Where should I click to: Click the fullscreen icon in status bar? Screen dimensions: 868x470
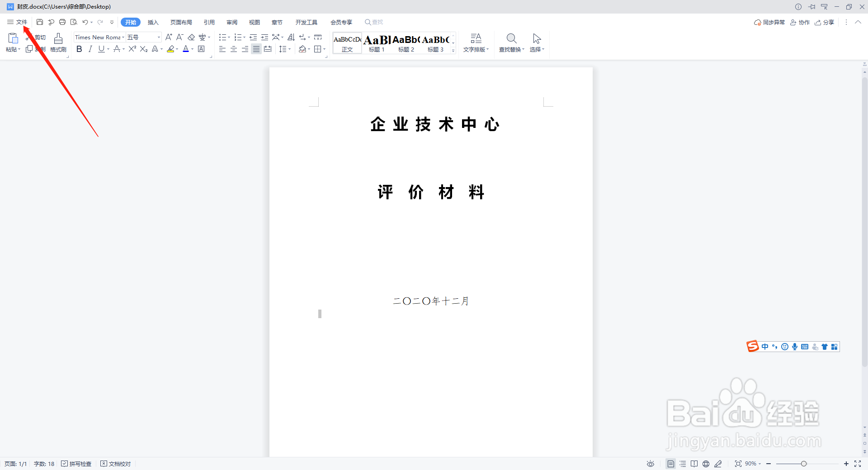click(858, 464)
